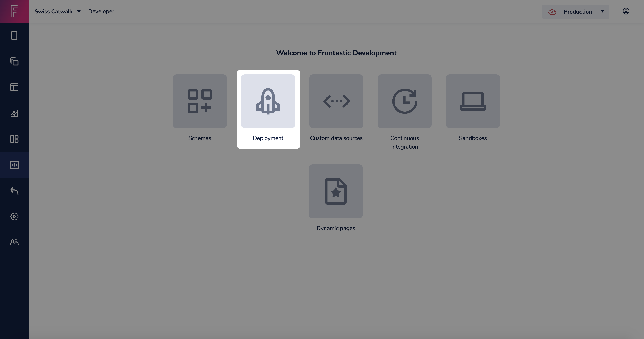Open the Custom data sources tile
Viewport: 644px width, 339px height.
[336, 101]
